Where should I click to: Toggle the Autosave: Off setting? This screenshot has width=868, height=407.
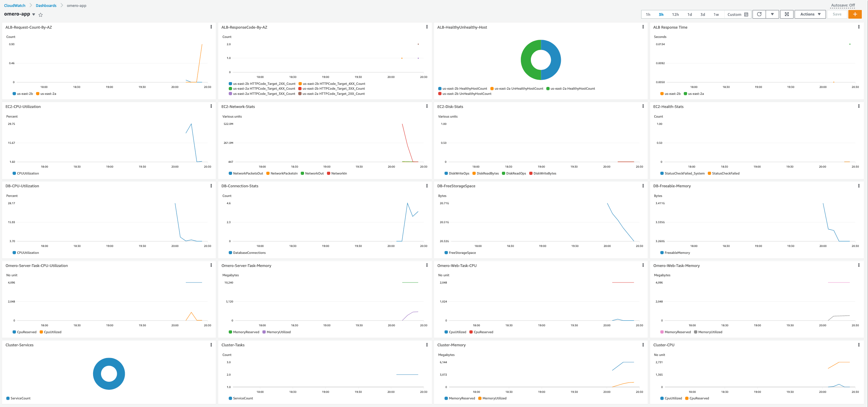[843, 5]
